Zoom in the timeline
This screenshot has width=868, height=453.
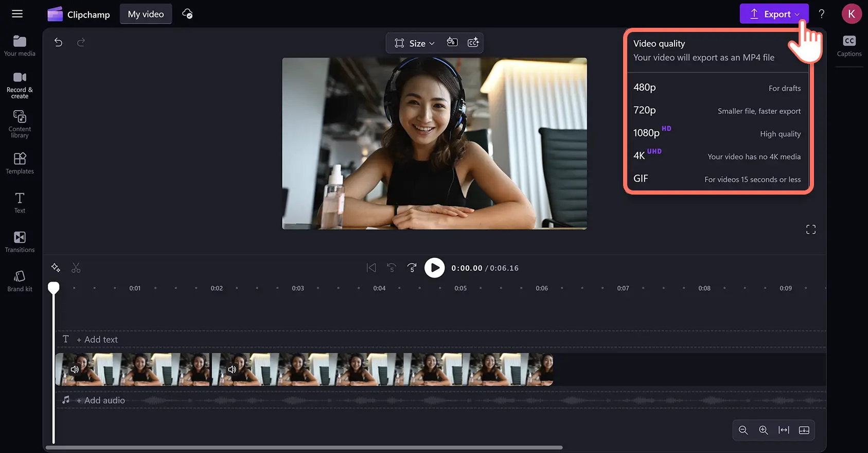(764, 430)
